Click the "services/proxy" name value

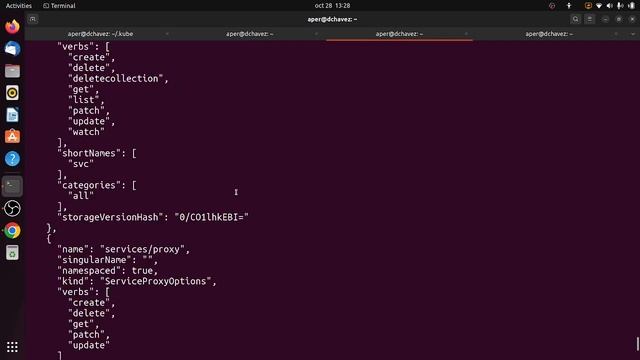click(142, 249)
